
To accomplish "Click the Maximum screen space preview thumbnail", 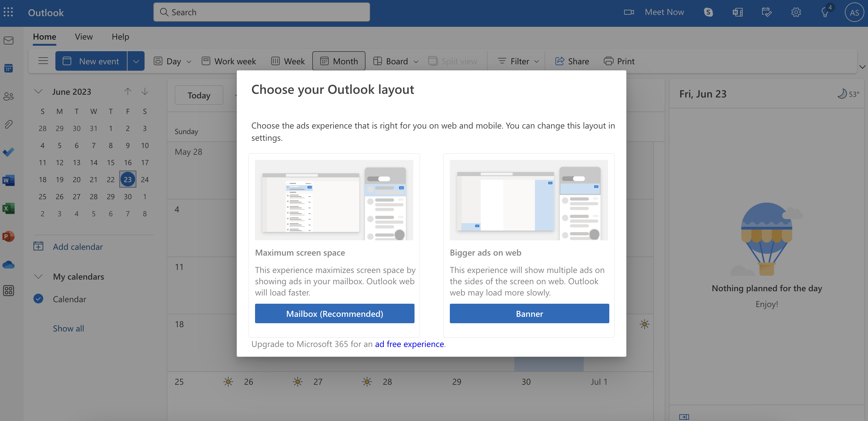I will pos(334,200).
